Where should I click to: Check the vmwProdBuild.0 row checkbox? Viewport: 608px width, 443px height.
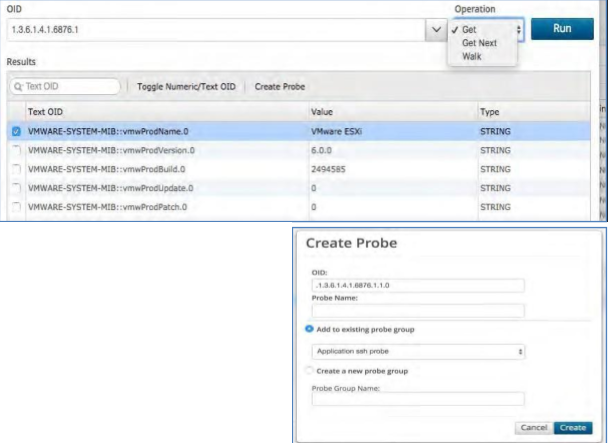tap(15, 169)
